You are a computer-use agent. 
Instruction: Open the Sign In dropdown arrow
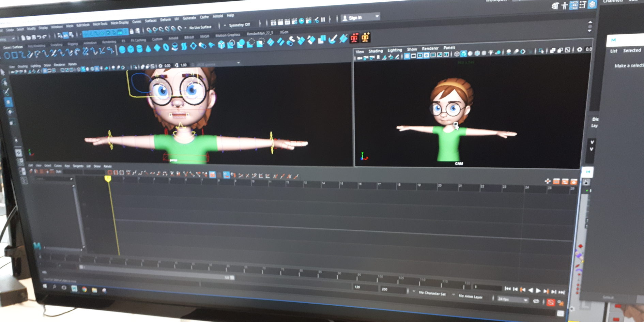377,16
